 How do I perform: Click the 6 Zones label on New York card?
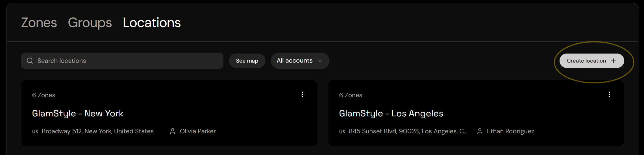[x=43, y=95]
